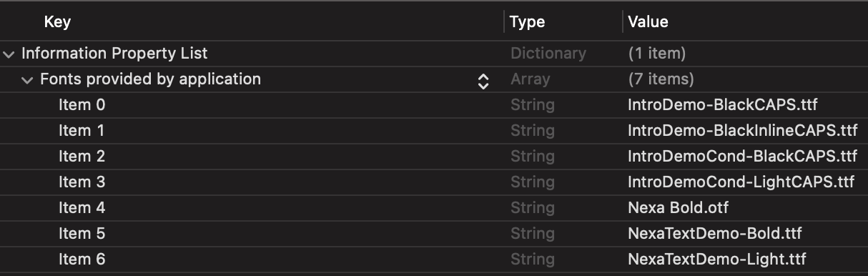Open the Dictionary type dropdown for root row
The image size is (868, 276).
[548, 54]
